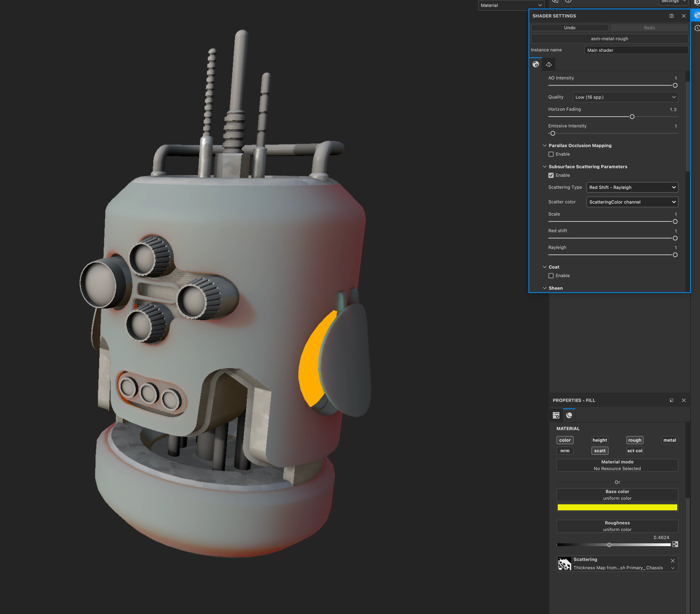Click the yellow base color swatch
Image resolution: width=700 pixels, height=614 pixels.
pos(617,508)
